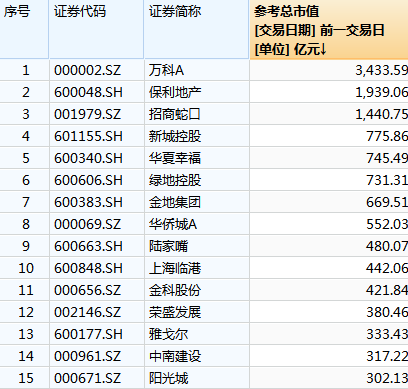Select stock code 600177.SH

coord(88,334)
